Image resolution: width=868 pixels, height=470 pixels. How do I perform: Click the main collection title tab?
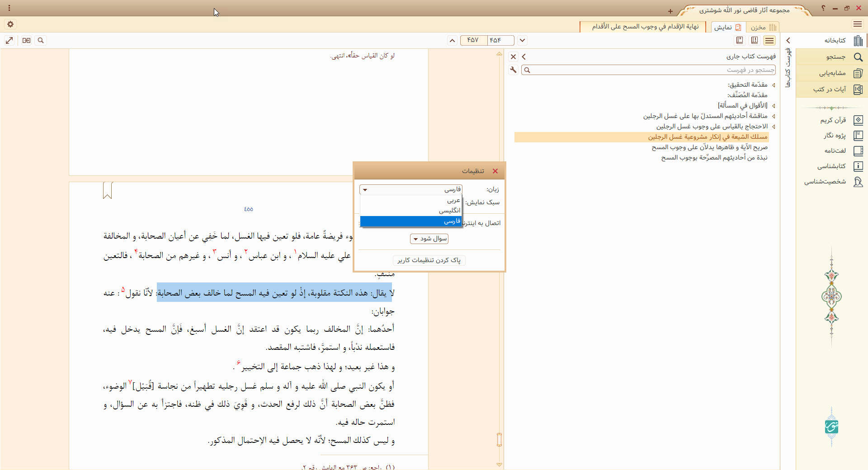click(745, 10)
